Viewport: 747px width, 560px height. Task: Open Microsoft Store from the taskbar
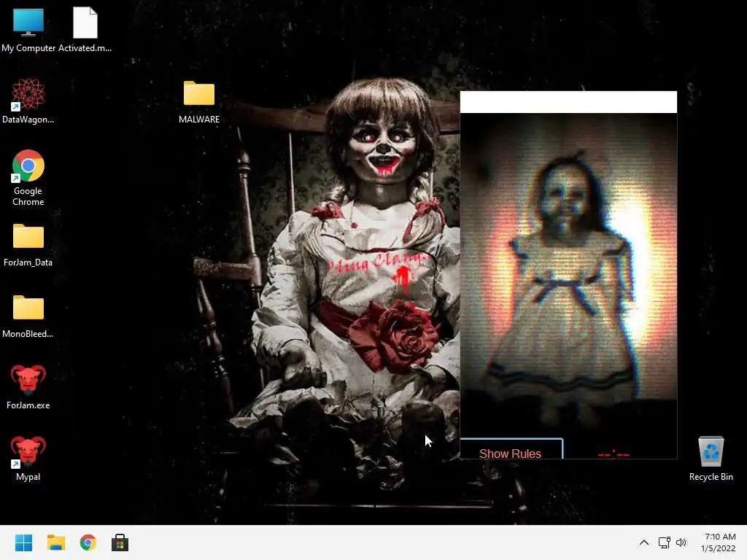[120, 542]
